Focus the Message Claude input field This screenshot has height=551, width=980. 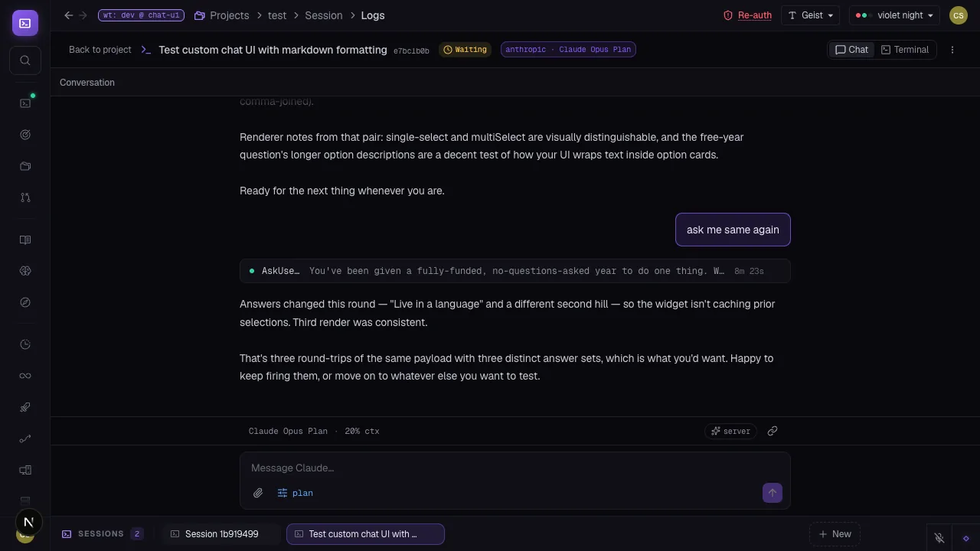click(x=515, y=468)
